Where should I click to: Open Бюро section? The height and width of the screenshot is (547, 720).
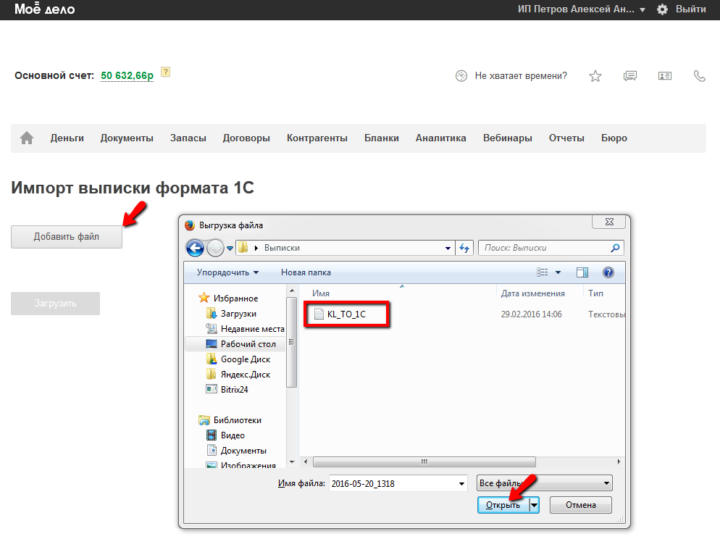[614, 138]
